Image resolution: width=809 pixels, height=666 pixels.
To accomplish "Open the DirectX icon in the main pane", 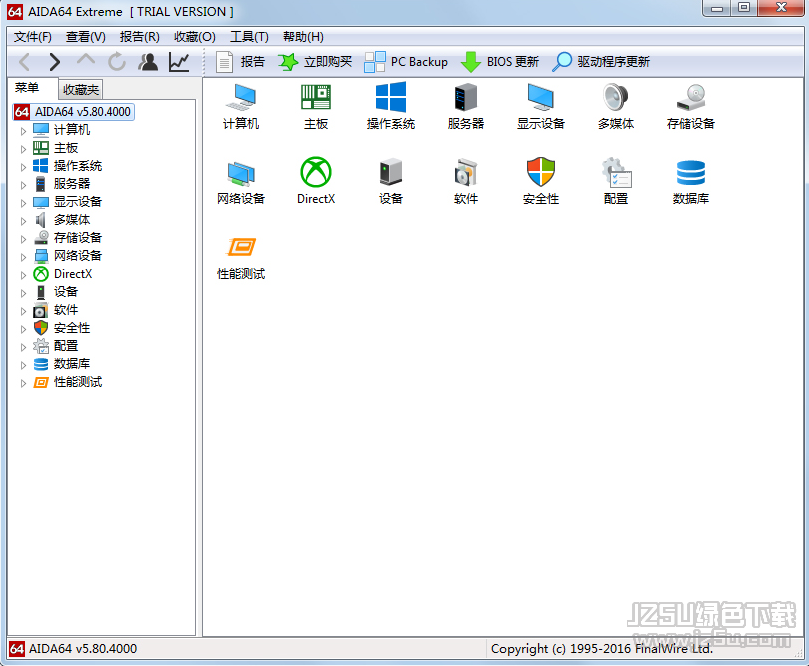I will [316, 182].
